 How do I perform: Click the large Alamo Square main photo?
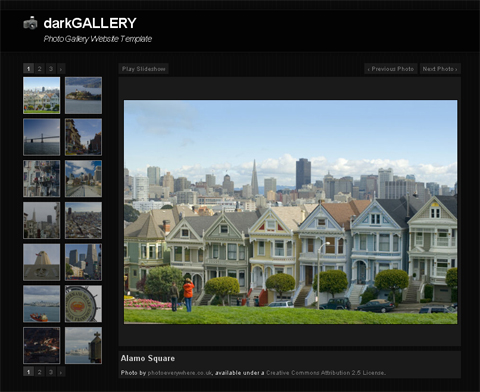pyautogui.click(x=291, y=212)
